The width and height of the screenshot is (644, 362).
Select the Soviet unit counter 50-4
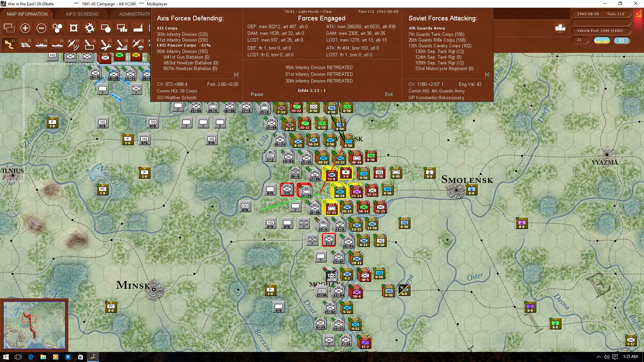356,292
